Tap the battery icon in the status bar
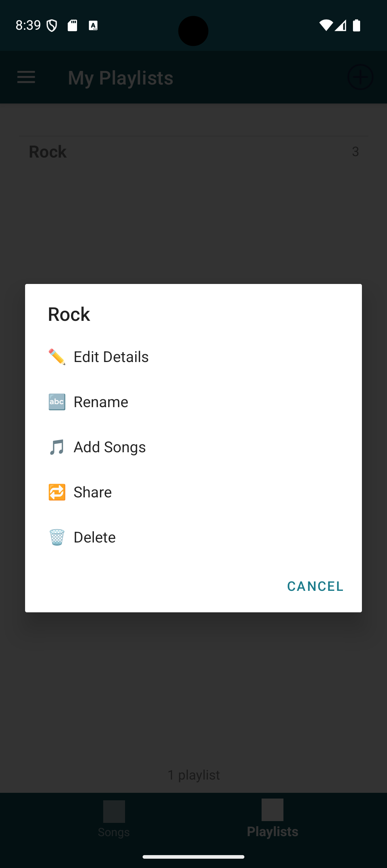Screen dimensions: 387x868 click(357, 25)
